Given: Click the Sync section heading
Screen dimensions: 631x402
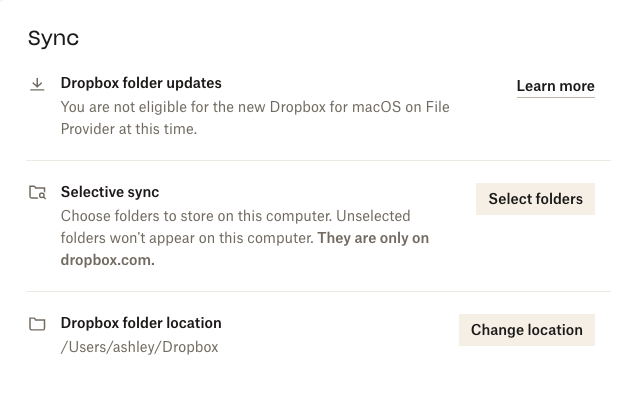Looking at the screenshot, I should coord(53,39).
